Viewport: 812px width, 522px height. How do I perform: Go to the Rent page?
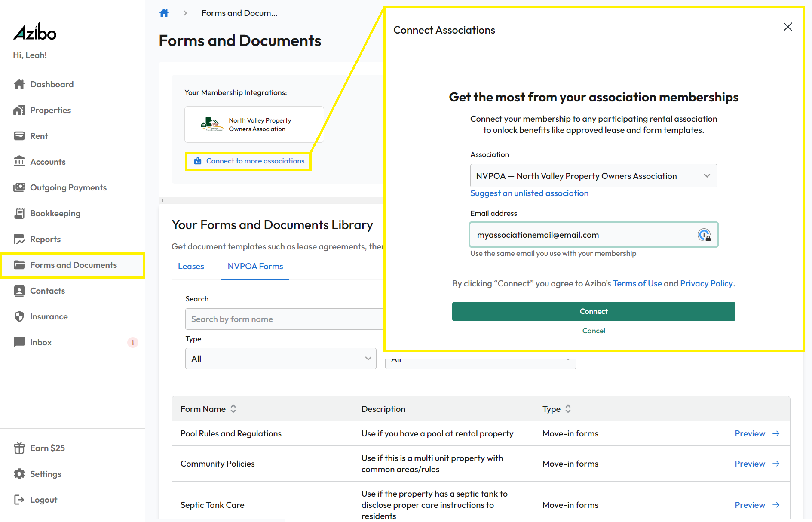pos(39,136)
